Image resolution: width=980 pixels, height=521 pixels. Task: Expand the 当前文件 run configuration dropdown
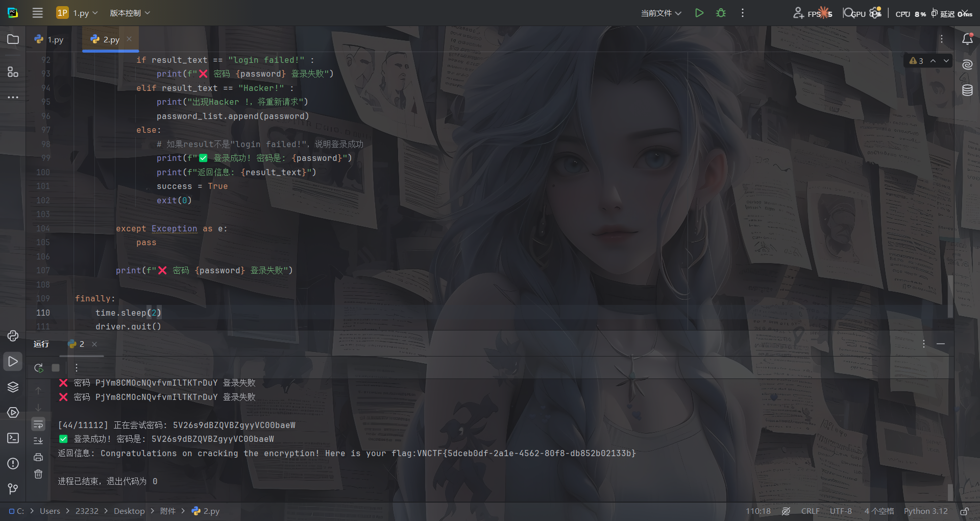[x=661, y=13]
